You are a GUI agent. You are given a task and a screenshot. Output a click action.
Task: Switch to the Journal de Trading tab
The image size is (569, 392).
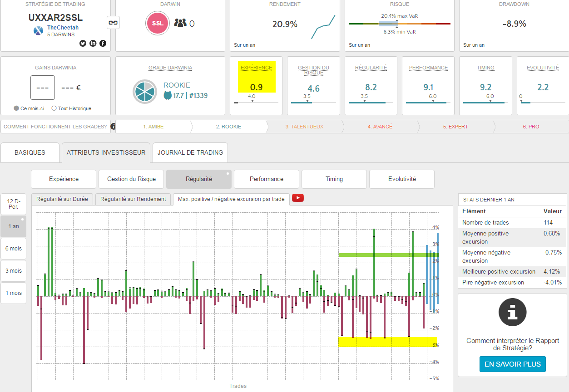(190, 152)
